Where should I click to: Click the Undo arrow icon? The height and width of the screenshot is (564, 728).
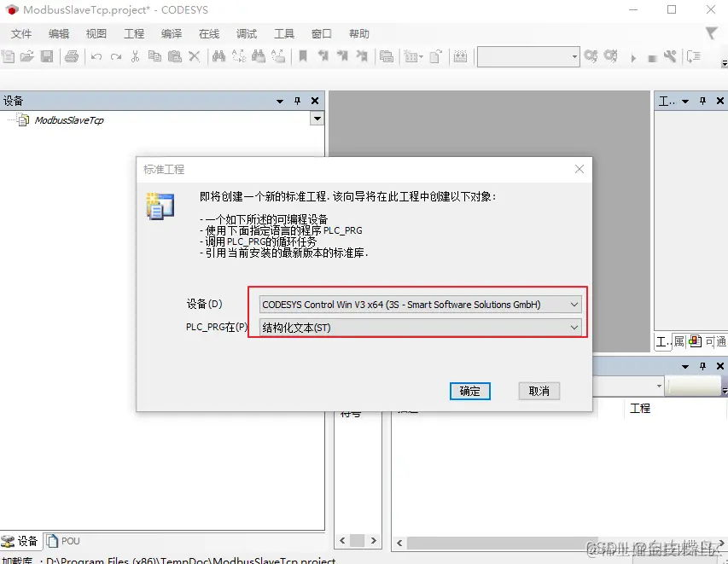96,57
